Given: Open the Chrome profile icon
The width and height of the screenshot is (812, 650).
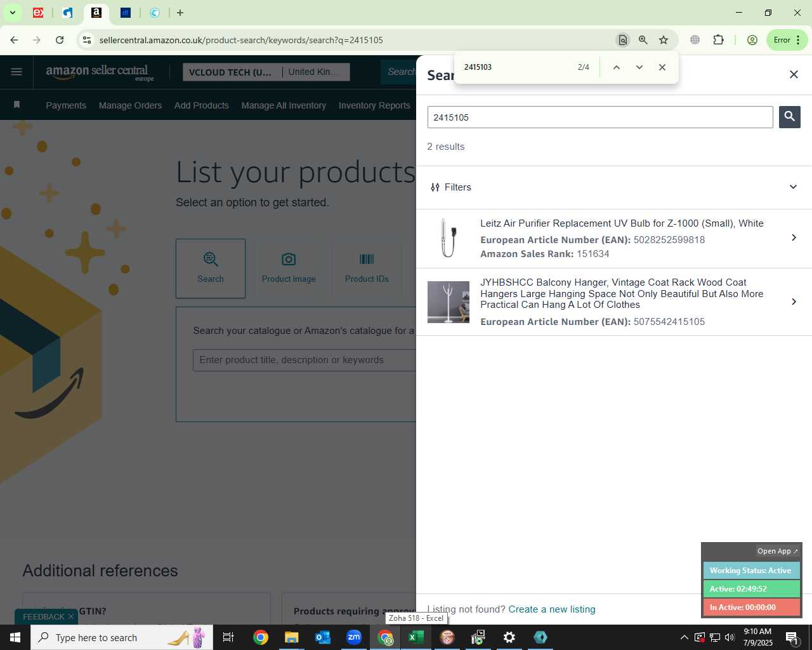Looking at the screenshot, I should click(752, 40).
